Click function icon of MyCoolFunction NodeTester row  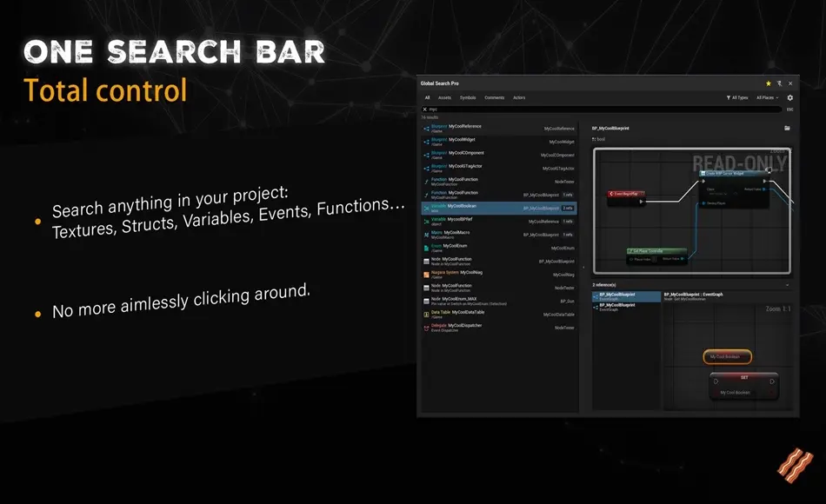[426, 182]
